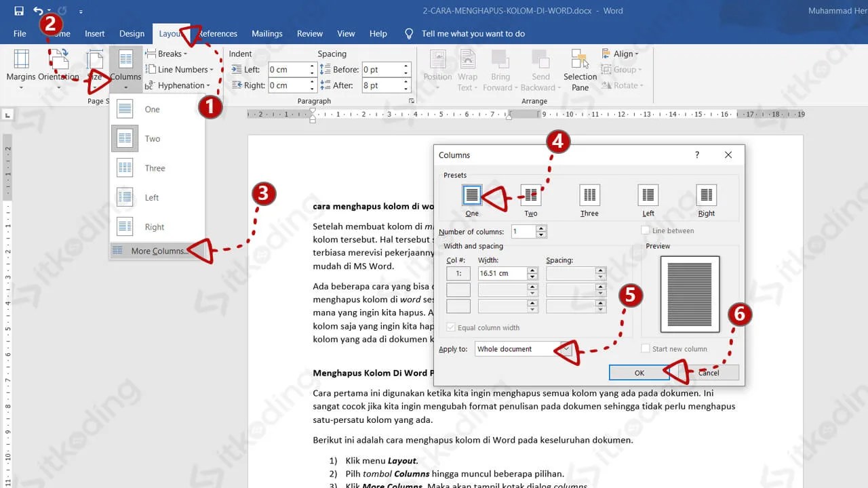The width and height of the screenshot is (868, 488).
Task: Open the Apply to dropdown
Action: point(565,348)
